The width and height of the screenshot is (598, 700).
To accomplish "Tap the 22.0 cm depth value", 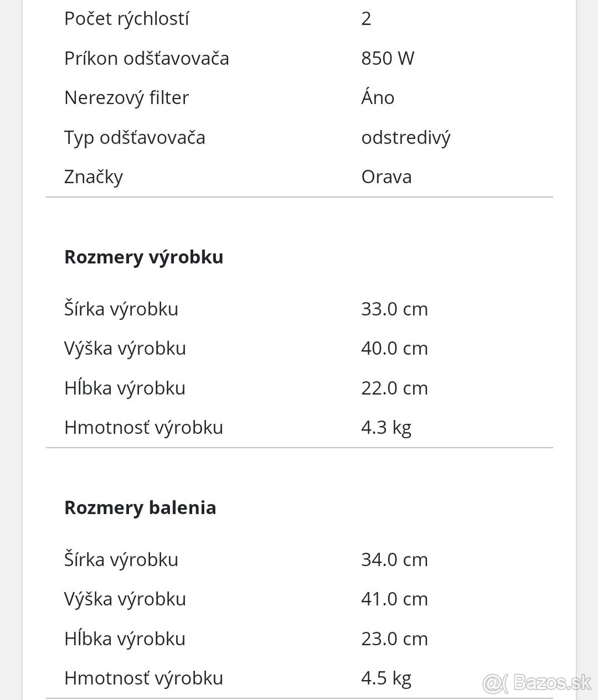I will pyautogui.click(x=394, y=388).
